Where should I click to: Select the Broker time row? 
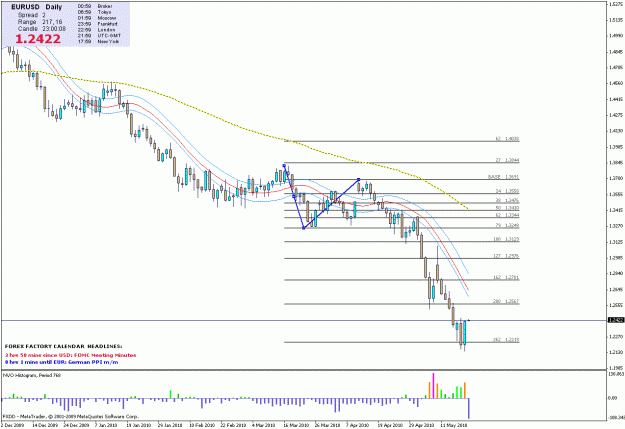pyautogui.click(x=95, y=6)
